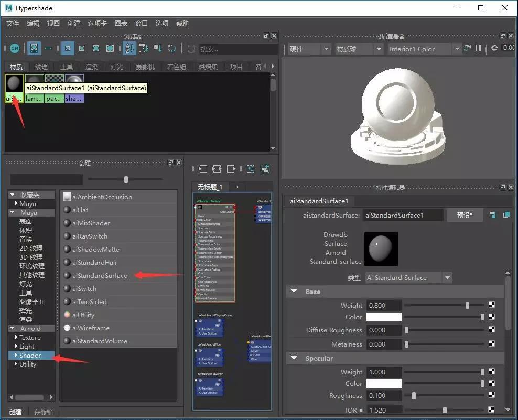The height and width of the screenshot is (420, 518).
Task: Expand the Texture item under Arnold
Action: (x=16, y=337)
